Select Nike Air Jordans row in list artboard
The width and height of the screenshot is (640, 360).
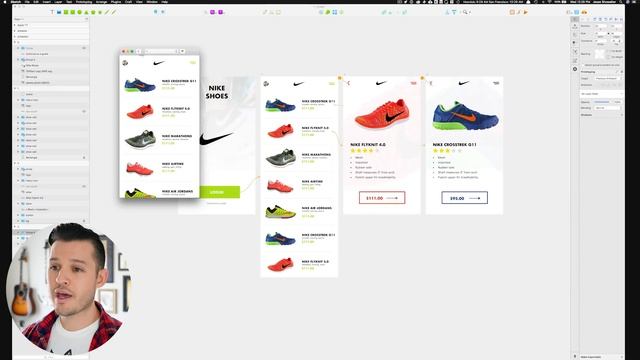point(299,211)
